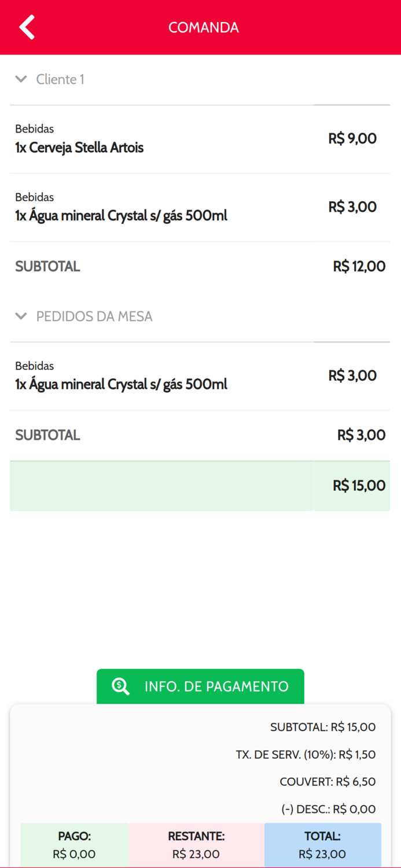Tap the blue TOTAL box
This screenshot has height=868, width=401.
pyautogui.click(x=322, y=845)
